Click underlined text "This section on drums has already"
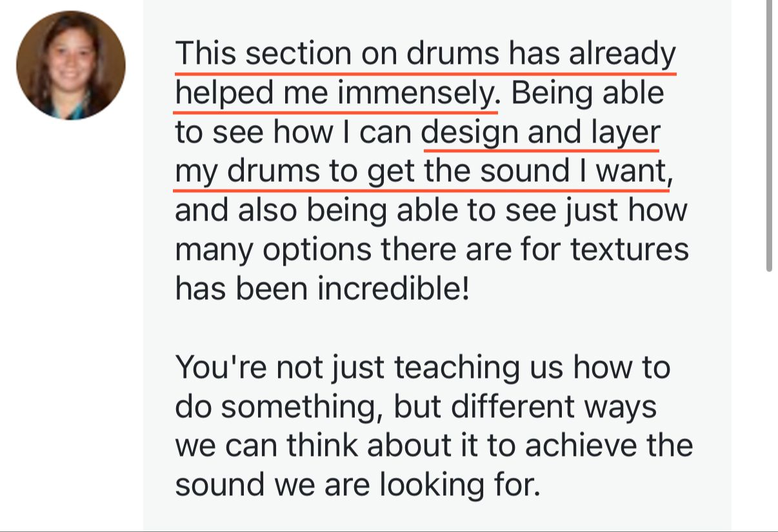The height and width of the screenshot is (532, 778). (425, 54)
